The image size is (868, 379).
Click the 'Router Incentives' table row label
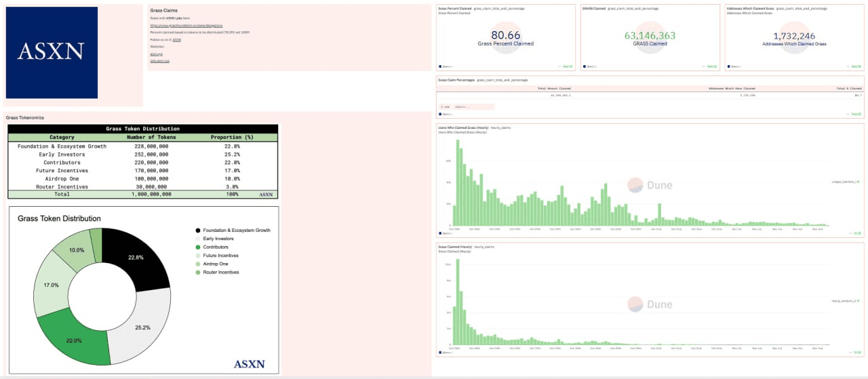click(62, 186)
